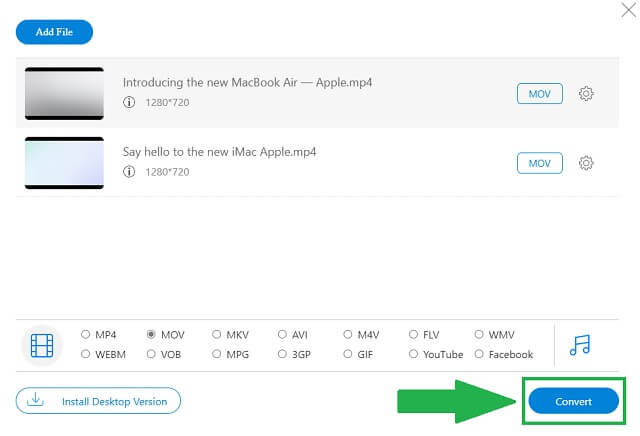The width and height of the screenshot is (640, 436).
Task: Start conversion with the Convert button
Action: (x=573, y=401)
